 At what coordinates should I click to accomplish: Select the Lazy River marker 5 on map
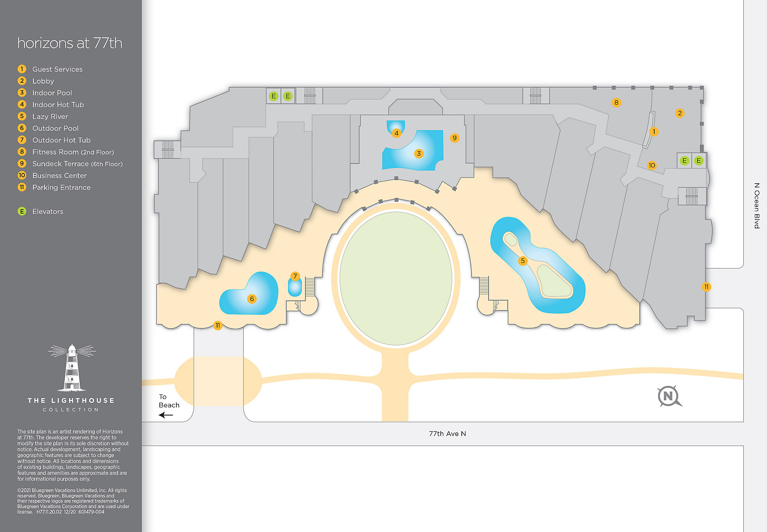[522, 261]
